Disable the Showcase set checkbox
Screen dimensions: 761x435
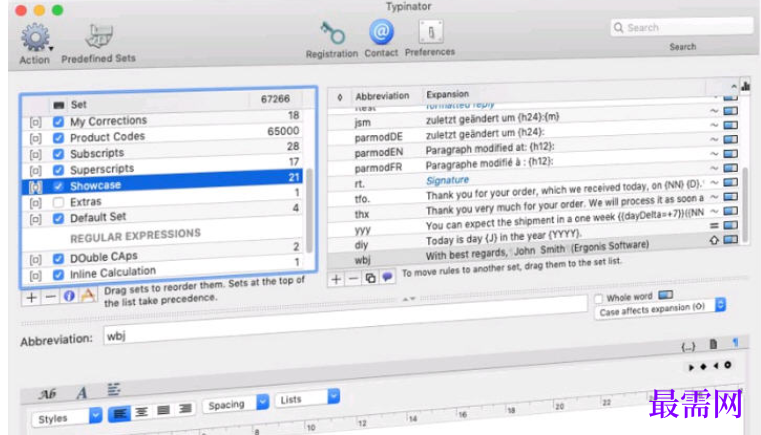pos(58,186)
